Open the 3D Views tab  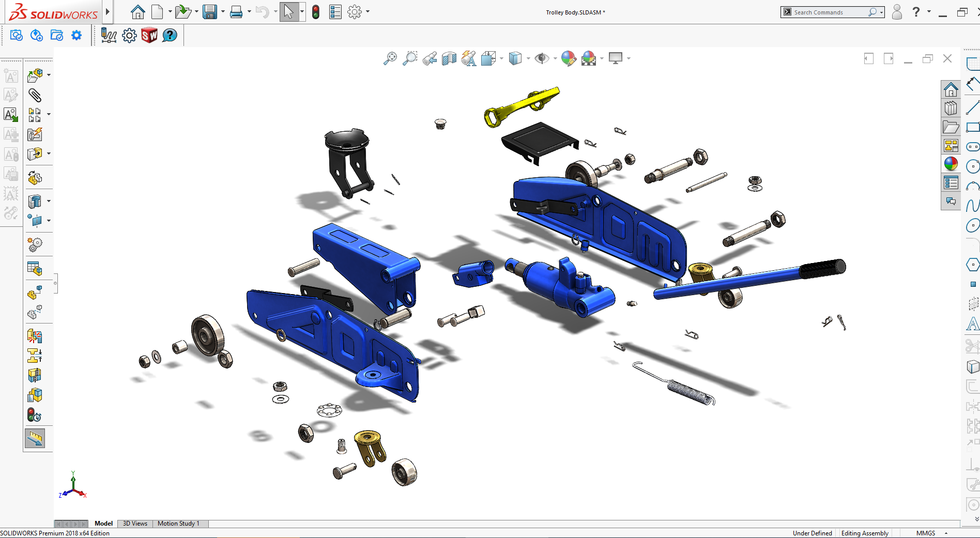coord(135,524)
